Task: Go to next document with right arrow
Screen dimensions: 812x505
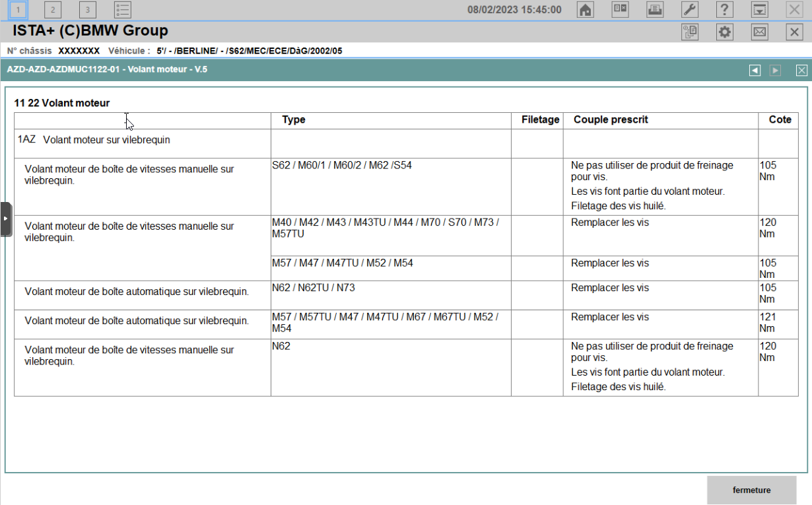Action: point(775,70)
